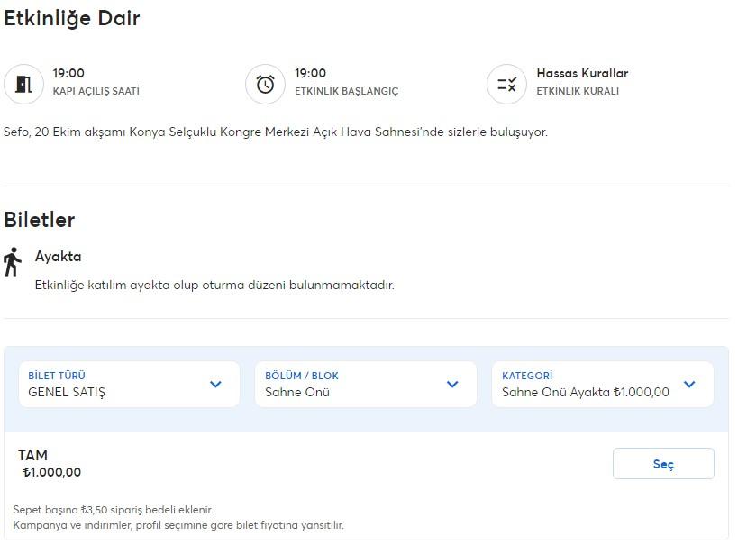Click the standing person Ayakta icon
This screenshot has width=756, height=554.
(13, 262)
